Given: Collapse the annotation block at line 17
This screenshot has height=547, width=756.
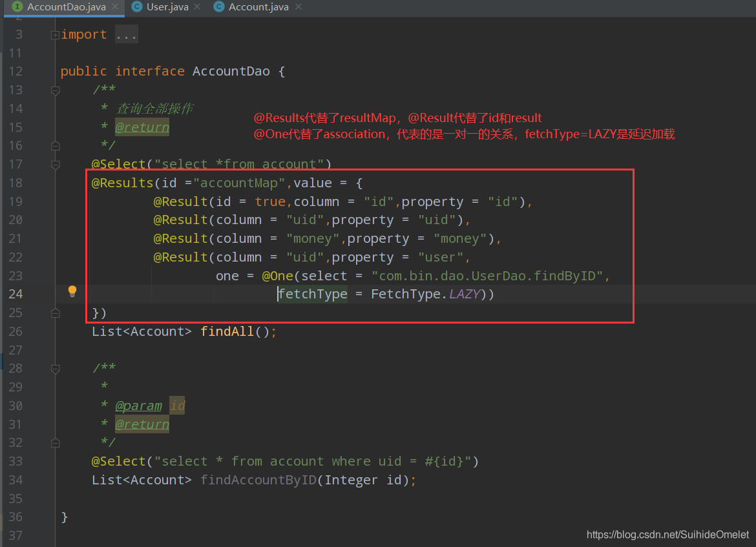Looking at the screenshot, I should (55, 165).
